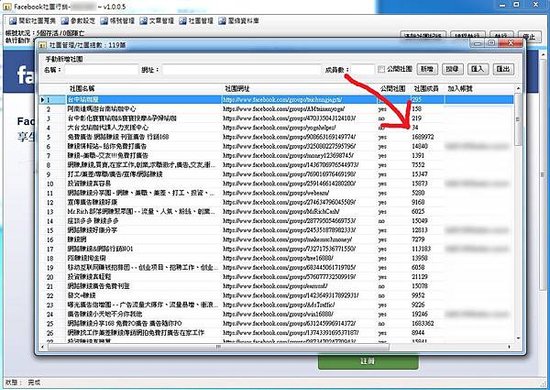
Task: Click the app icon in the 社團管理 dialog title bar
Action: tap(43, 45)
